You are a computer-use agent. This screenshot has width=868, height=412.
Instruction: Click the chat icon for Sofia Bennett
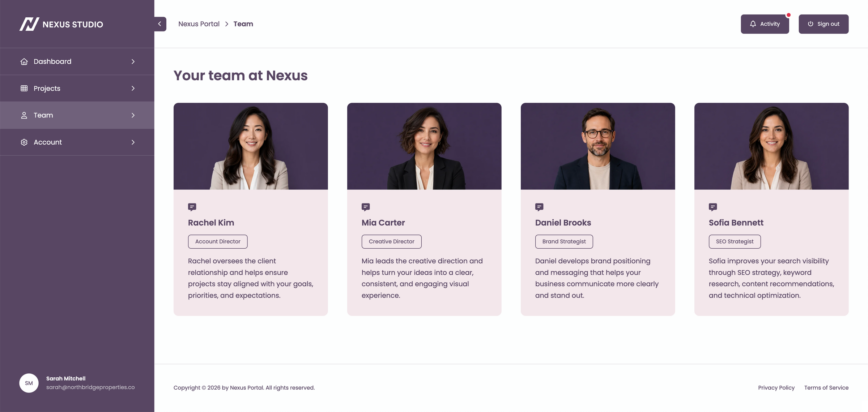pos(713,207)
